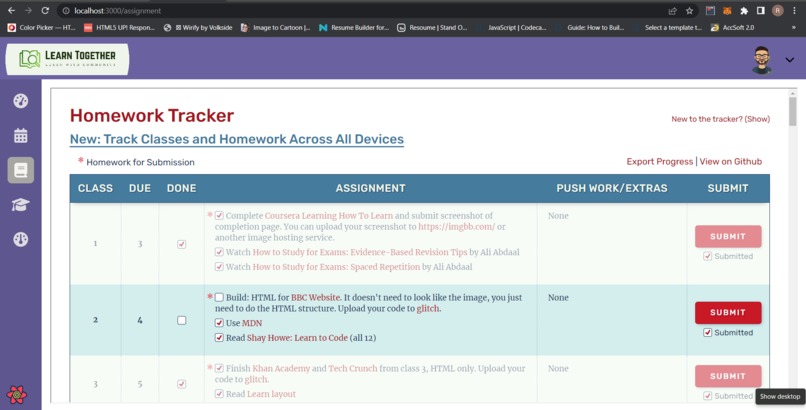Click Export Progress link
The image size is (806, 410).
660,161
